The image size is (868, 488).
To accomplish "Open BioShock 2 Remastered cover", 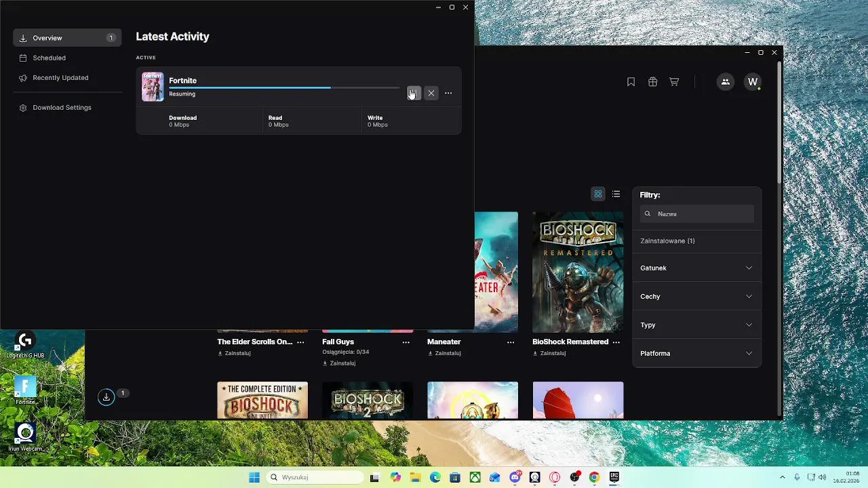I will [x=368, y=401].
